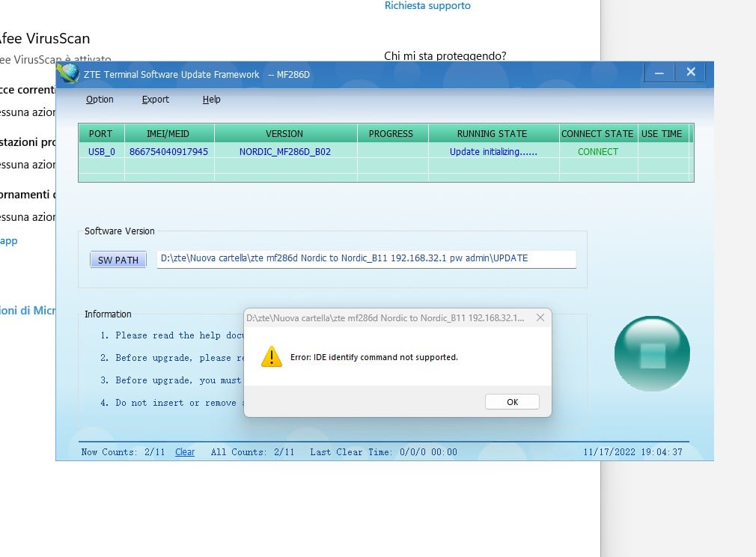Select IMEI 866754040917945 cell

[168, 151]
